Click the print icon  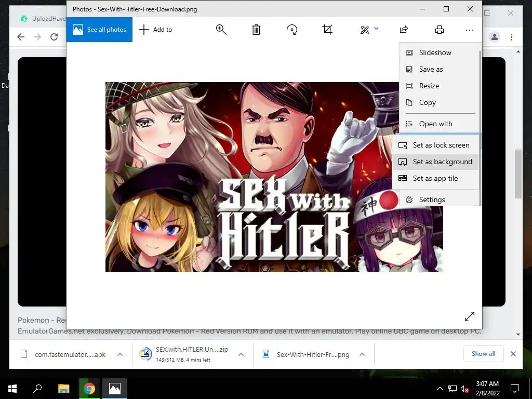point(440,30)
